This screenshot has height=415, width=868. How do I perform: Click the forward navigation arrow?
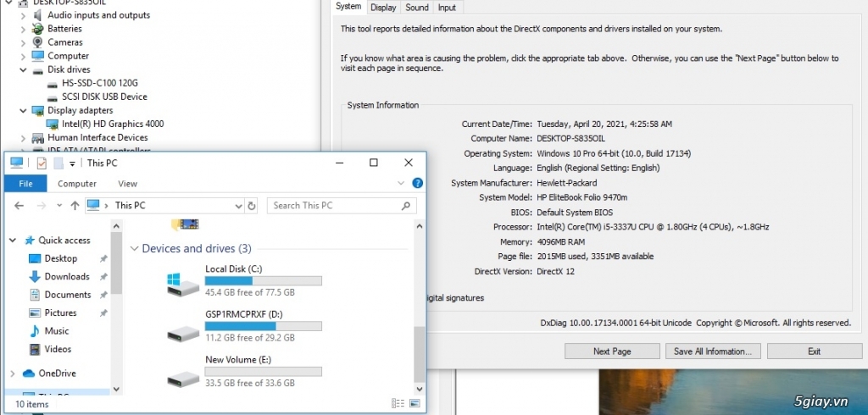(42, 205)
